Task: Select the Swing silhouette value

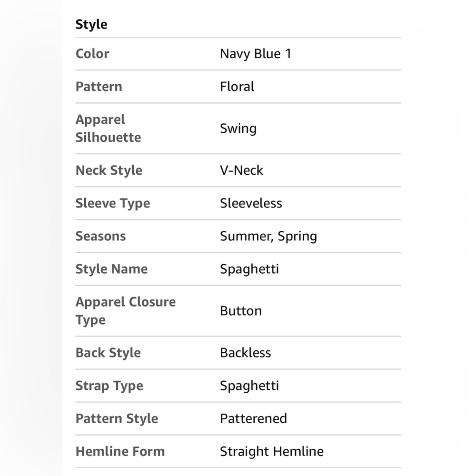Action: (x=238, y=129)
